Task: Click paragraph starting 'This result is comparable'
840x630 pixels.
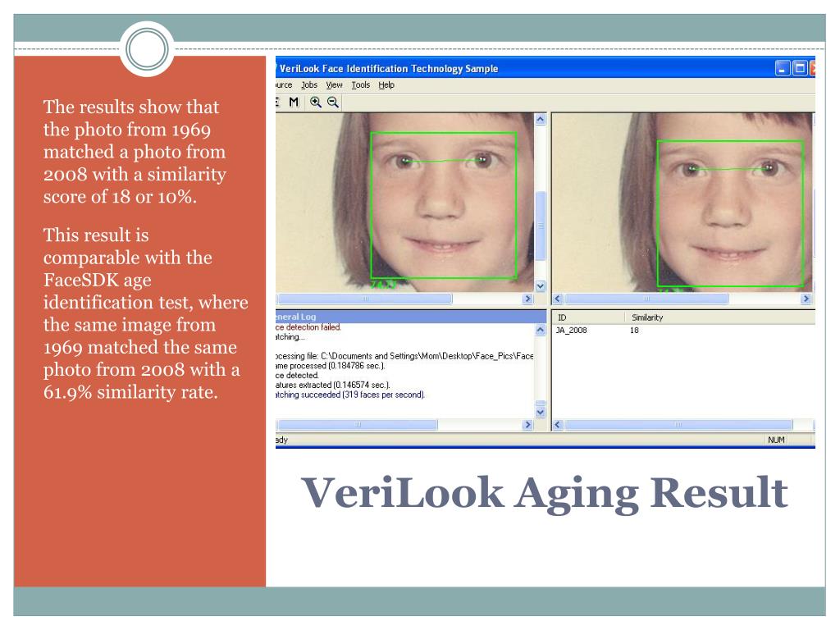Action: point(146,313)
